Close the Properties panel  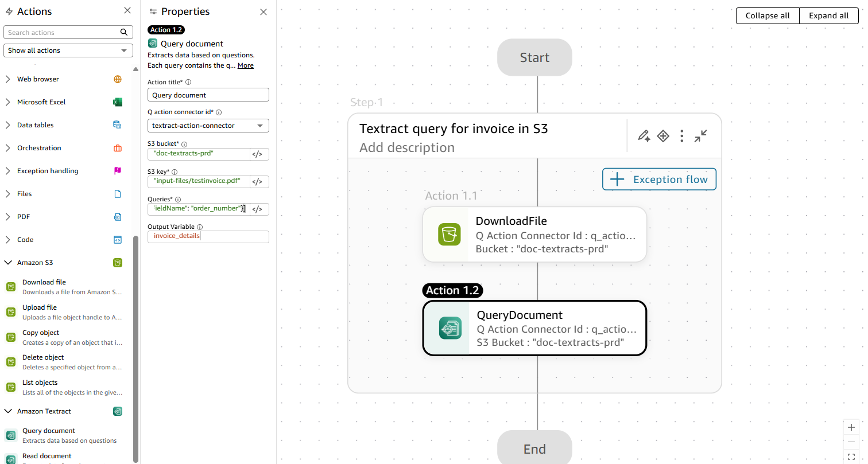point(263,12)
